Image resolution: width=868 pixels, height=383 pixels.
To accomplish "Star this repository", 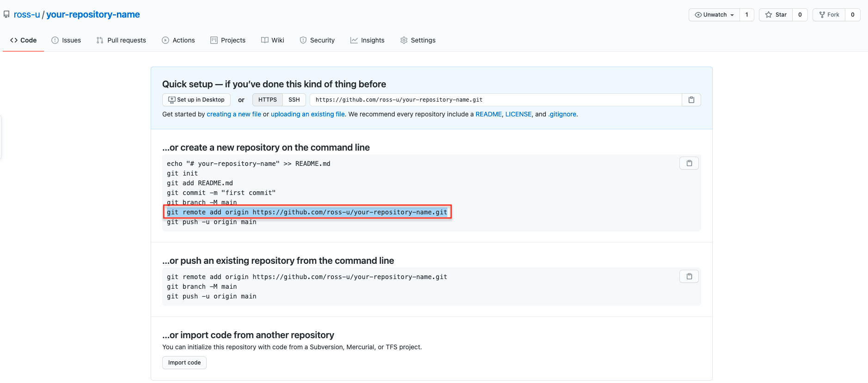I will pos(776,15).
